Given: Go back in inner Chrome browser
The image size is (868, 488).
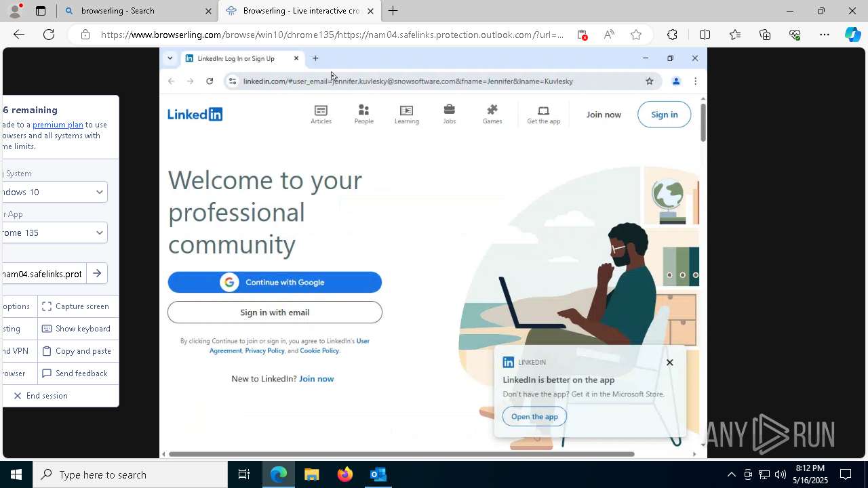Looking at the screenshot, I should tap(172, 81).
